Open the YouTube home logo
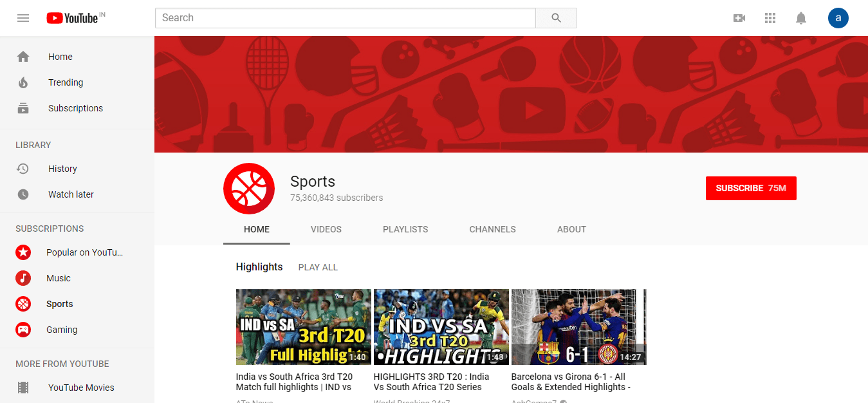Viewport: 868px width, 403px height. 75,17
